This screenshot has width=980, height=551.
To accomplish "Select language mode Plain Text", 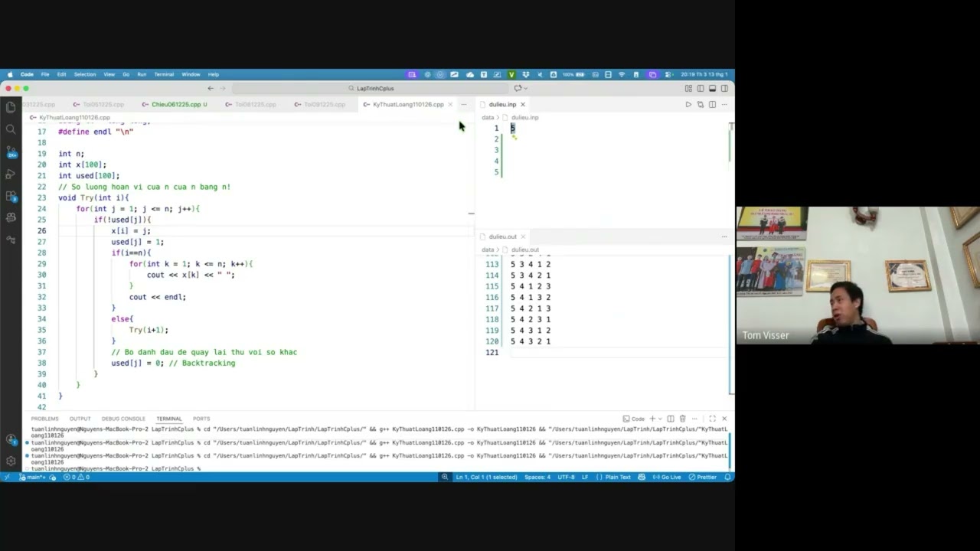I will [614, 477].
